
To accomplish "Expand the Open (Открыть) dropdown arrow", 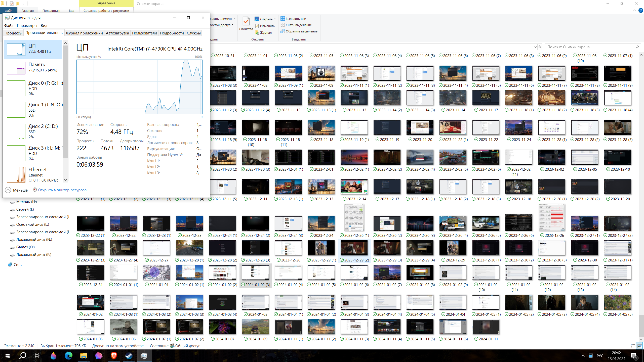I will [x=275, y=19].
